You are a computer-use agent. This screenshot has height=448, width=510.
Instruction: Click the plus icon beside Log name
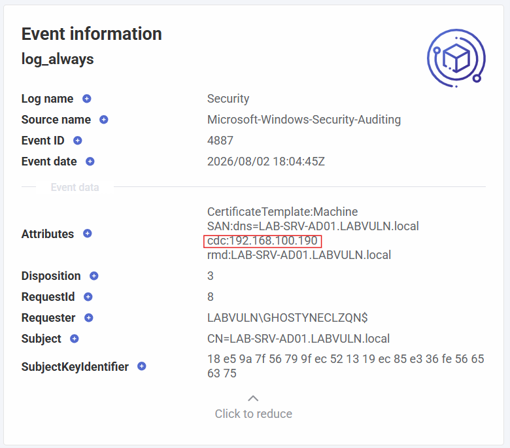click(x=87, y=99)
